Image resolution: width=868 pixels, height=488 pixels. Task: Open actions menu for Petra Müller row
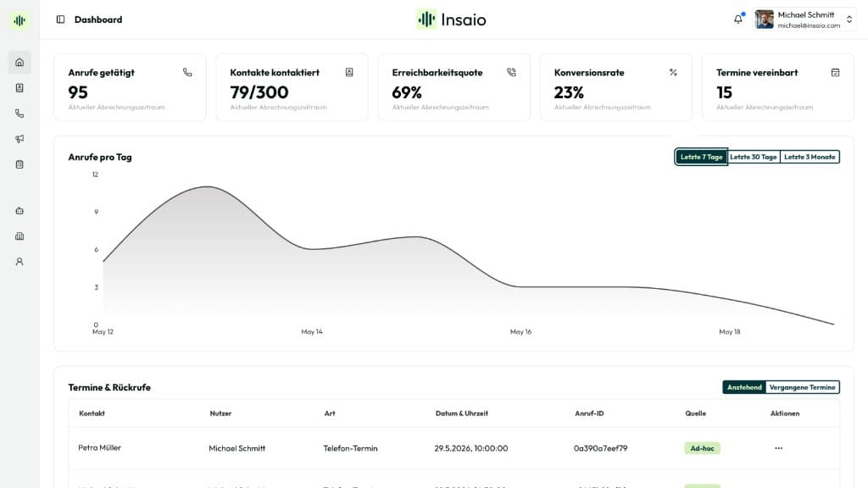coord(778,448)
